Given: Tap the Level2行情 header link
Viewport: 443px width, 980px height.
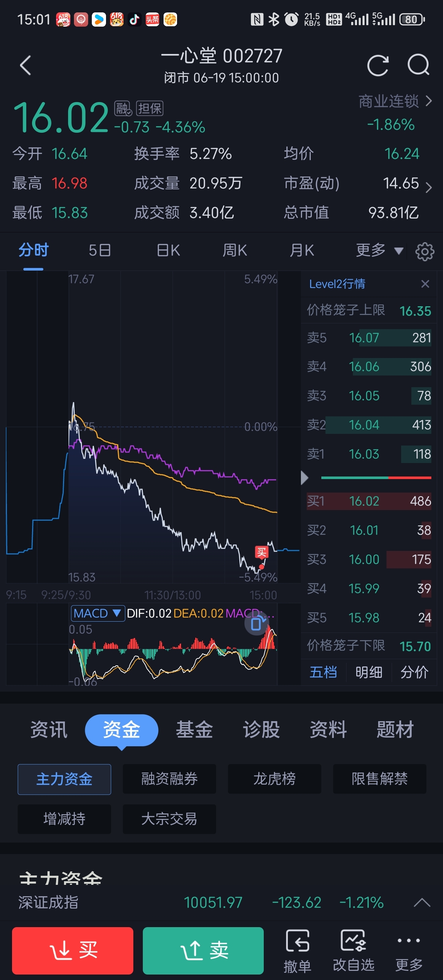Looking at the screenshot, I should pos(337,284).
